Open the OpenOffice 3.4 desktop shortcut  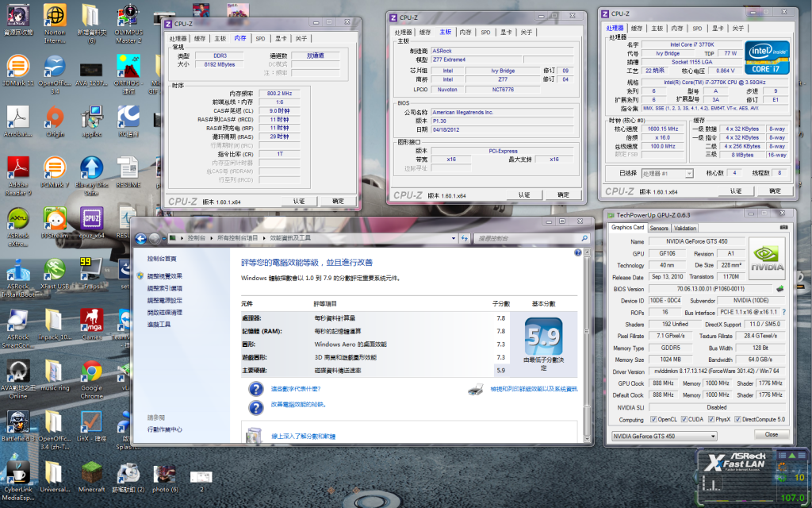[55, 74]
